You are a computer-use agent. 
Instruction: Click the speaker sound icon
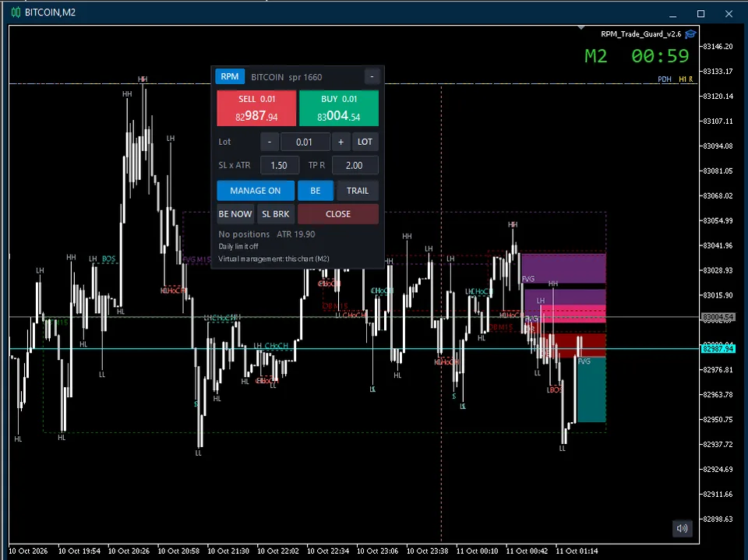click(683, 528)
